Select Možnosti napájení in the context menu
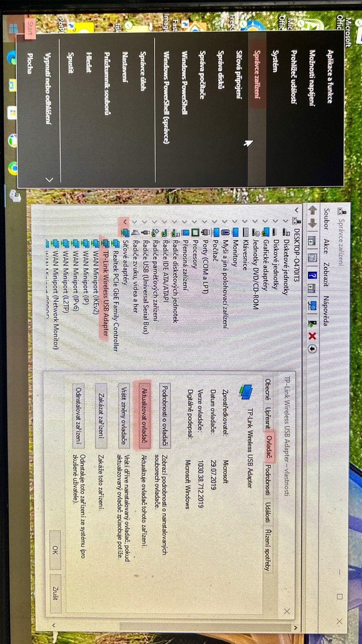 (312, 78)
